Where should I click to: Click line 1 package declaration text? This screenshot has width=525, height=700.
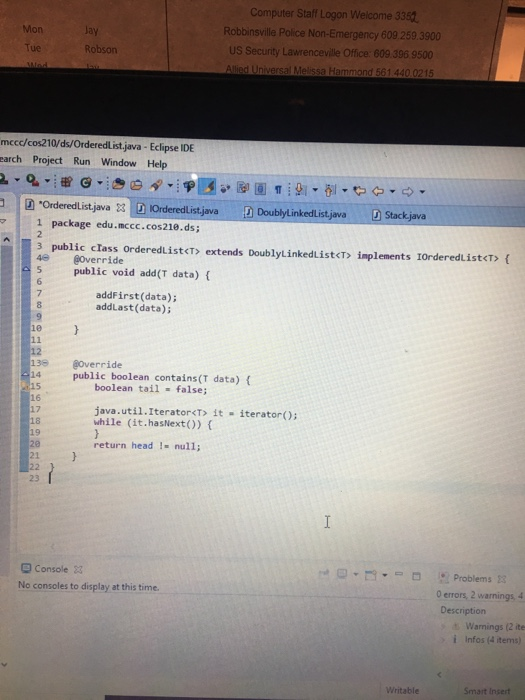(x=125, y=225)
